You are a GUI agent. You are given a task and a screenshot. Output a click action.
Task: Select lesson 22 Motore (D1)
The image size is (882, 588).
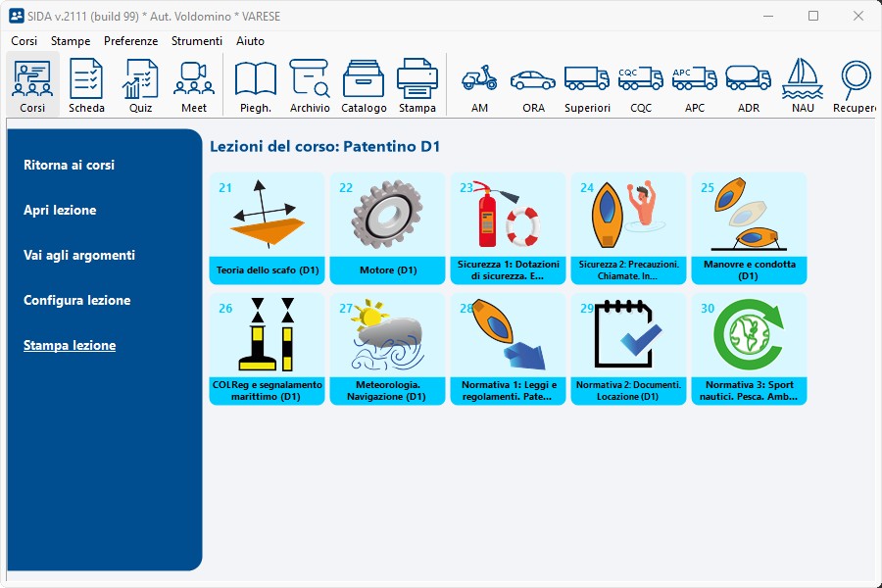point(387,228)
